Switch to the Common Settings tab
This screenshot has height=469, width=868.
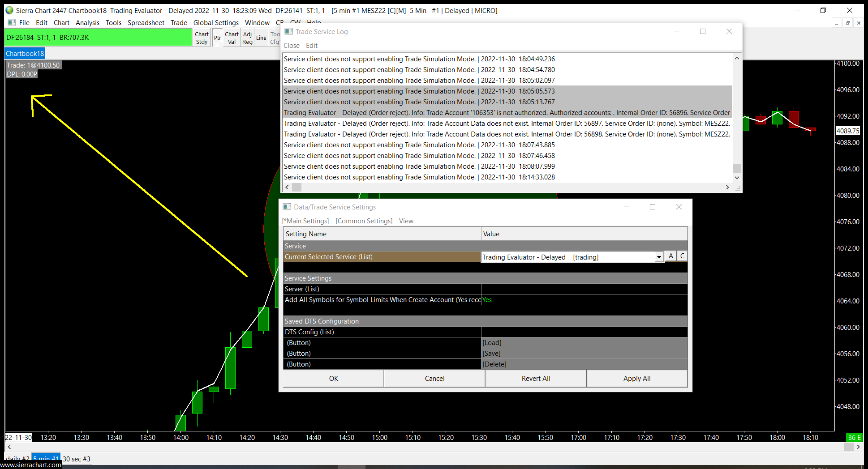point(364,221)
